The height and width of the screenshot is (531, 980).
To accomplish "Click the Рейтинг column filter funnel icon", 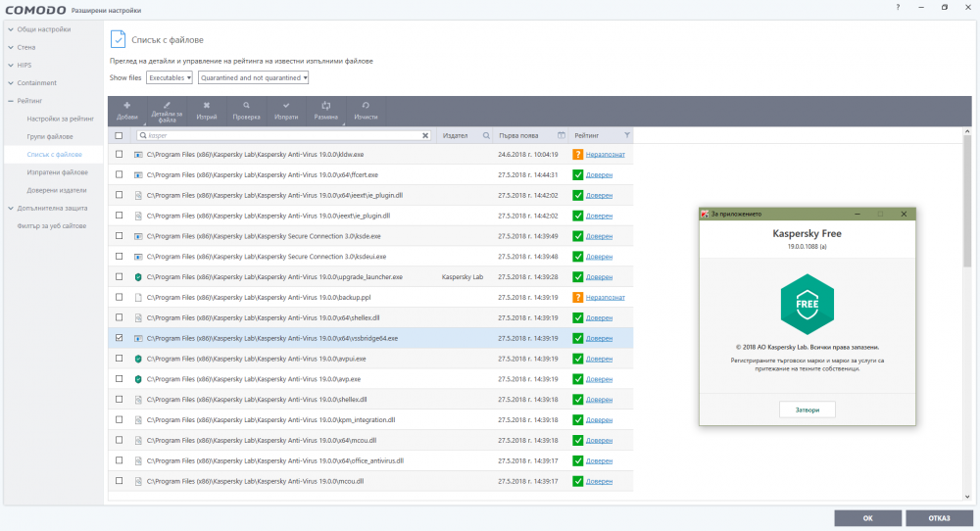I will (627, 135).
